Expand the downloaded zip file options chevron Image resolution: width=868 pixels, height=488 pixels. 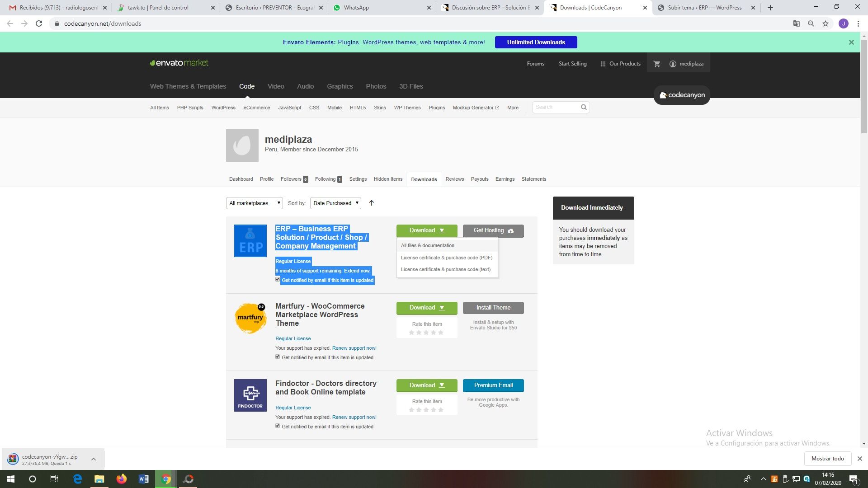[94, 459]
